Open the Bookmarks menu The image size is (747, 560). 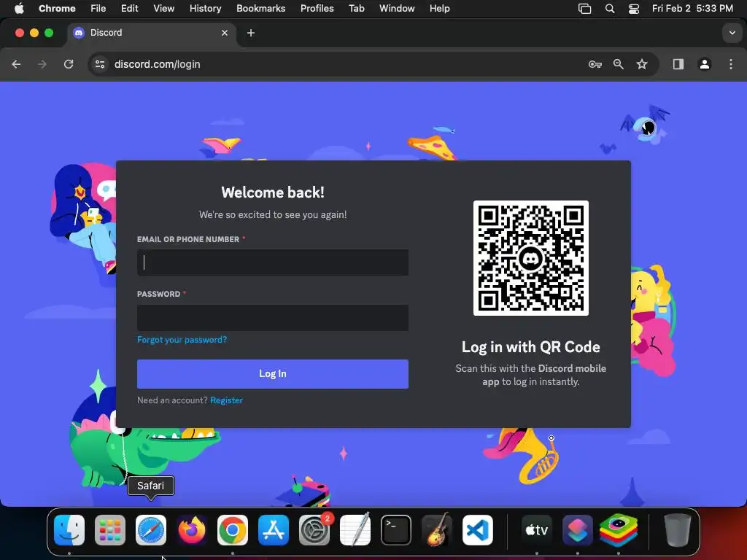pos(260,9)
